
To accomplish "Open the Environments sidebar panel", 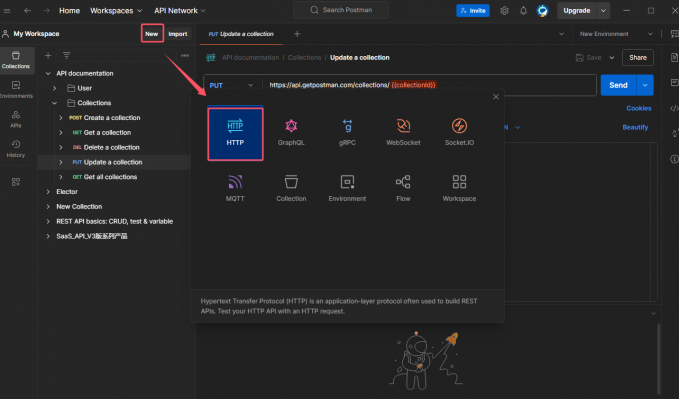I will (x=16, y=90).
